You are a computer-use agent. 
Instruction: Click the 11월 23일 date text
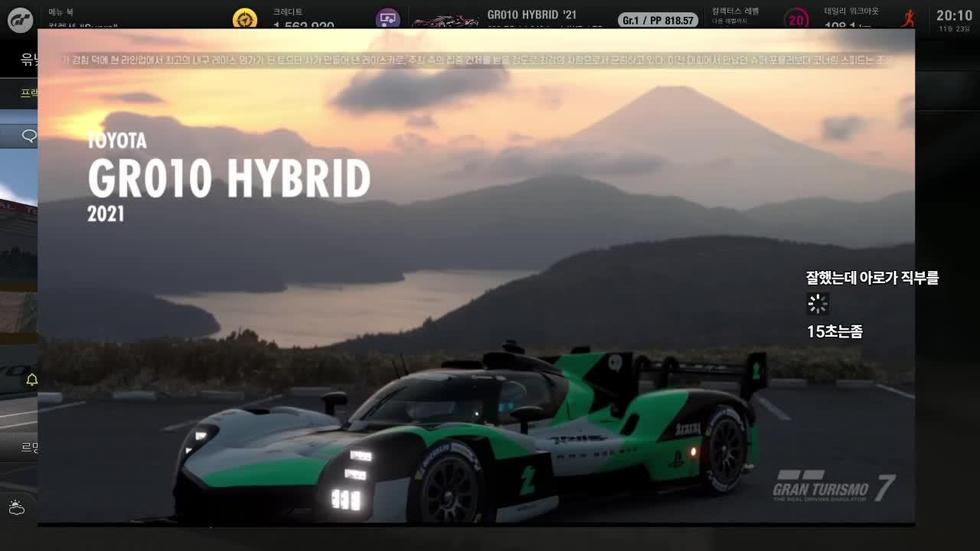[x=954, y=29]
